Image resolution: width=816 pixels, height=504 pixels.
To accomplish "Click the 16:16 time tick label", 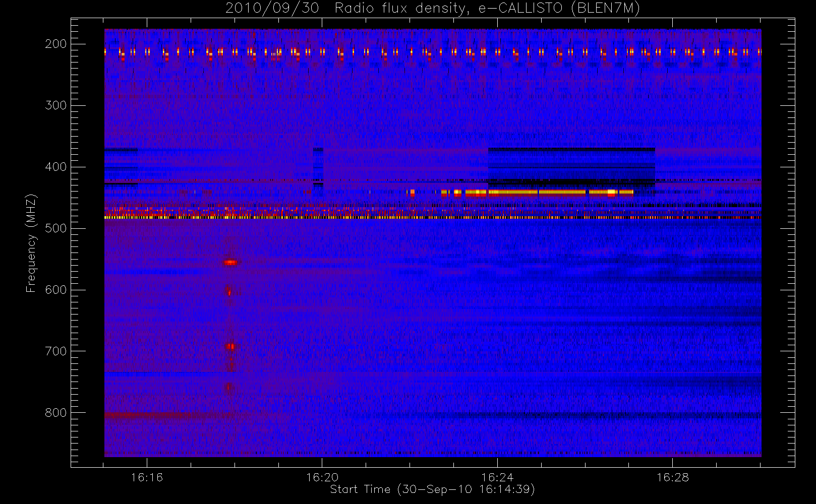I will (147, 477).
